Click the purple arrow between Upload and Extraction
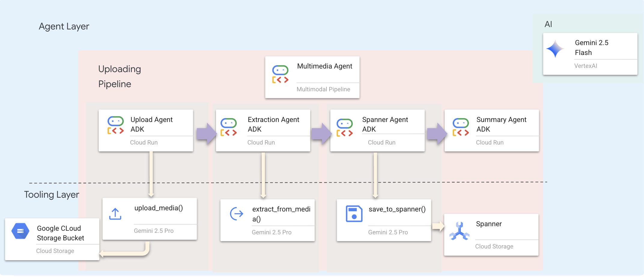 (206, 133)
